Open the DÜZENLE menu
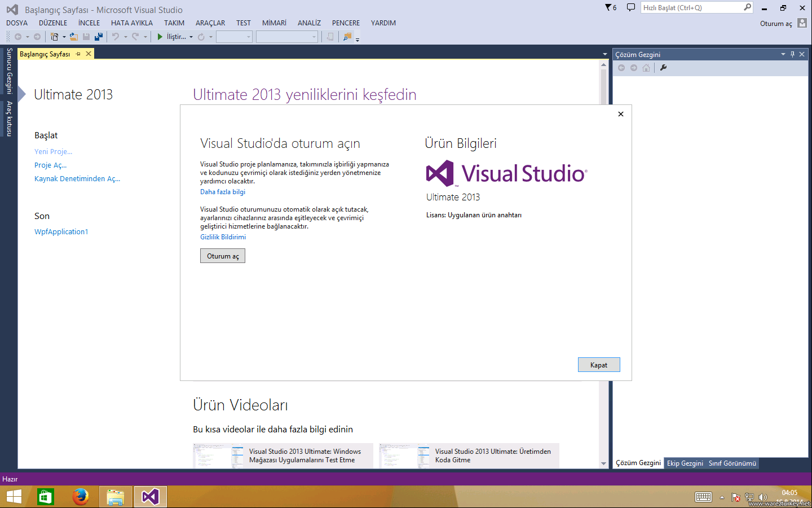 (x=53, y=23)
